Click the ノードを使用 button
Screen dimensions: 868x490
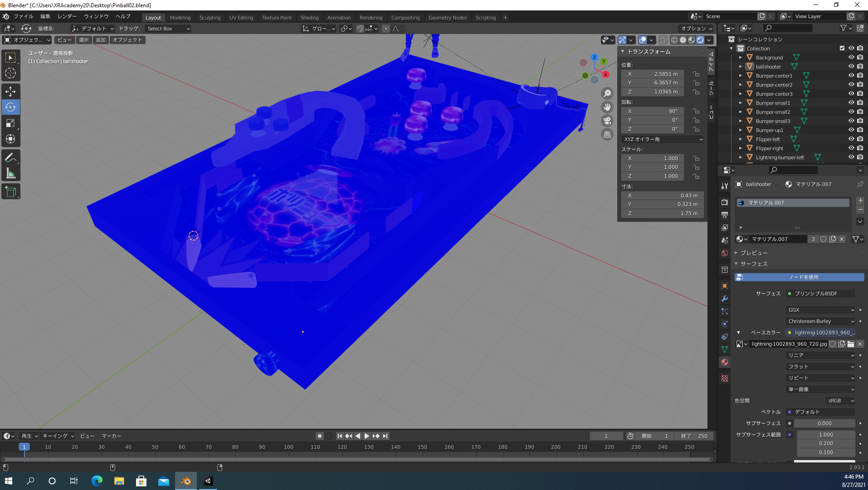point(799,277)
